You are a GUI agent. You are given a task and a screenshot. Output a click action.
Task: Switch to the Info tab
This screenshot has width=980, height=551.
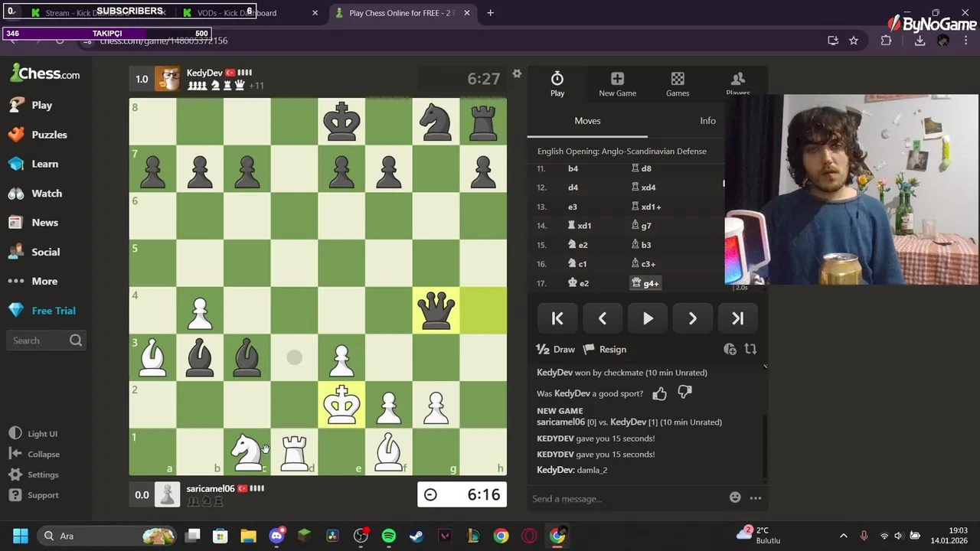pos(707,121)
